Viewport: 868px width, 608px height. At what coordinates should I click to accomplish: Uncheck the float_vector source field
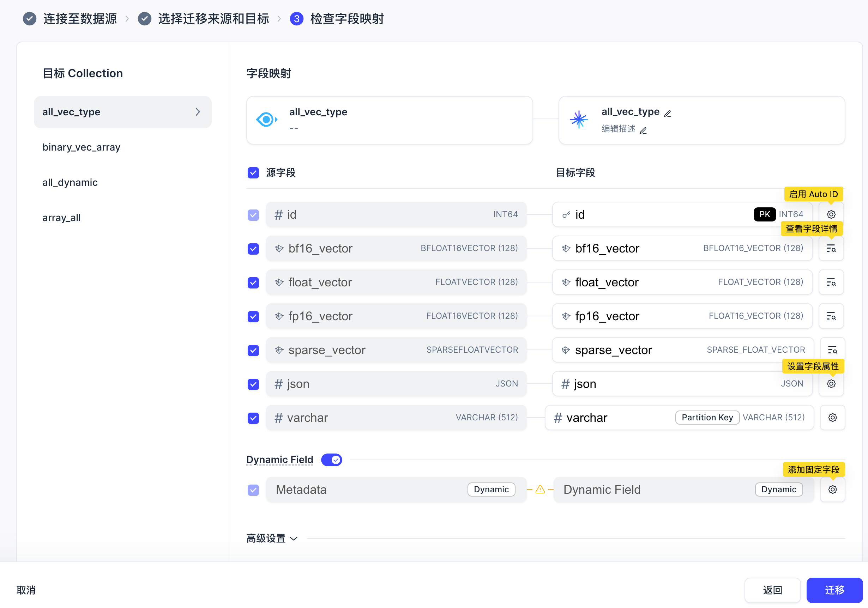point(253,282)
